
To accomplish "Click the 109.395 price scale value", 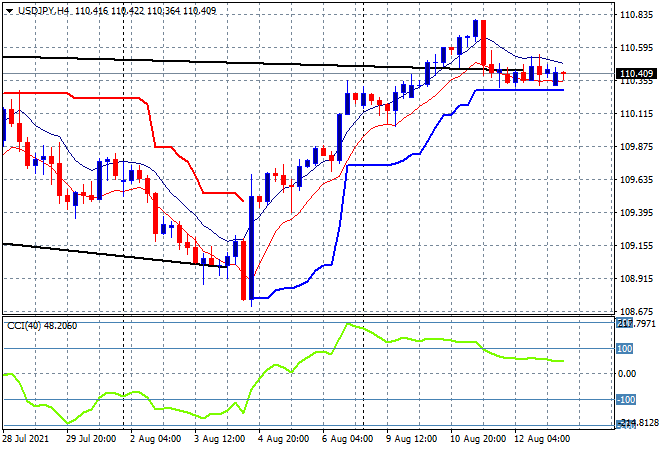I will coord(636,213).
